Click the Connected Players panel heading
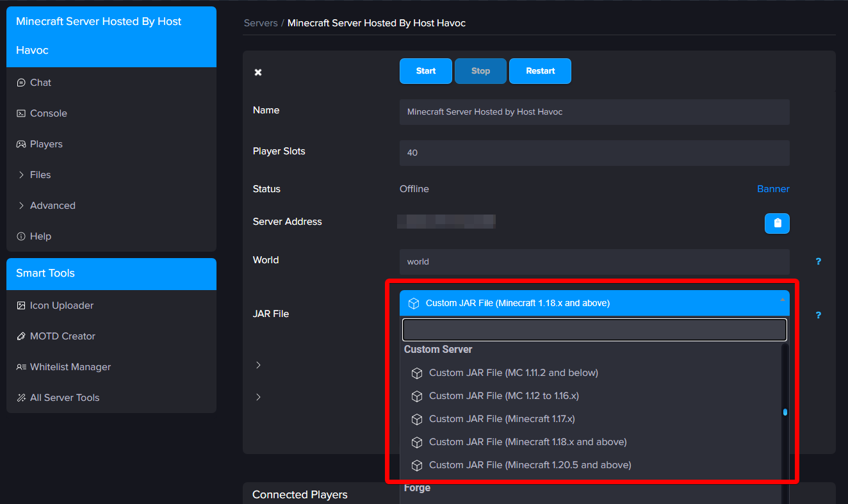The image size is (848, 504). pos(300,494)
